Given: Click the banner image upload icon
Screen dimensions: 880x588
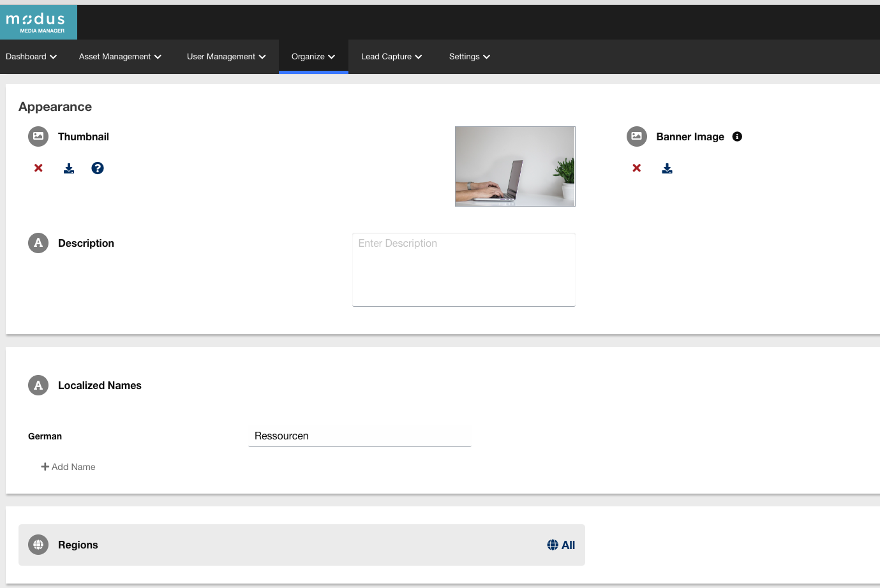Looking at the screenshot, I should (667, 168).
